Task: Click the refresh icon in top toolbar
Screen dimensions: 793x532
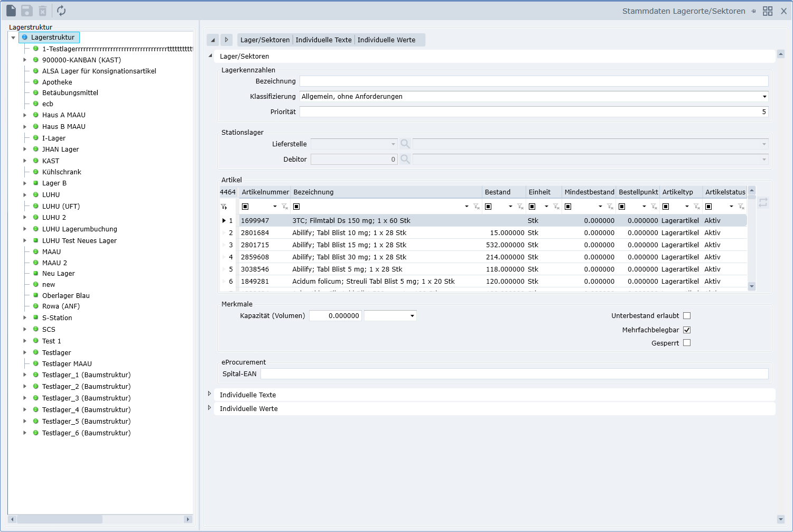Action: pos(61,11)
